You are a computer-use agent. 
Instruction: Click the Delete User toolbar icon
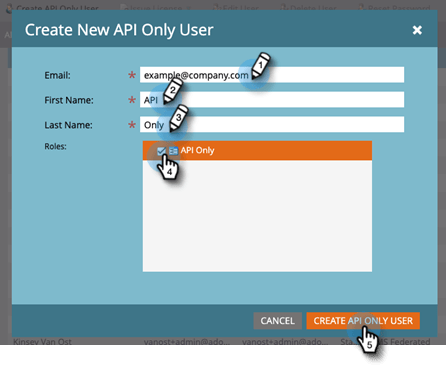tap(284, 7)
